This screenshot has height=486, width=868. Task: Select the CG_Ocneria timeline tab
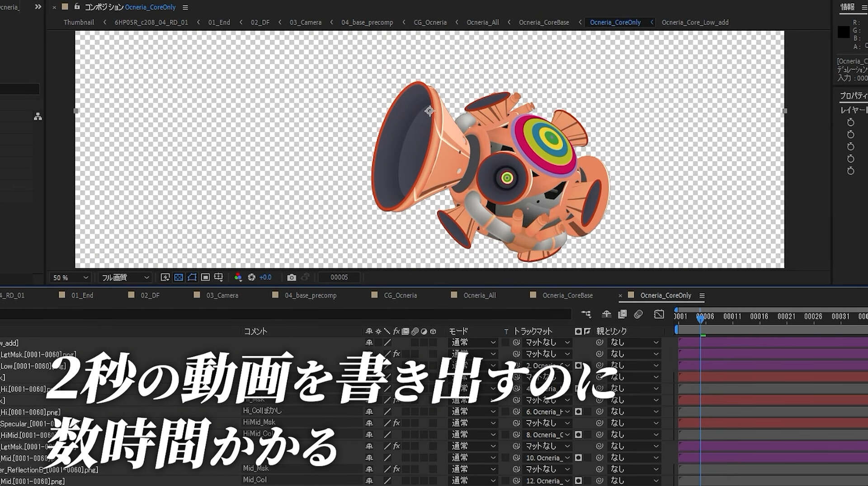pos(400,295)
